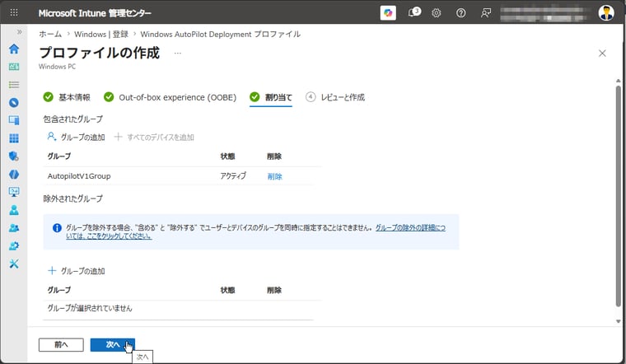The image size is (626, 364).
Task: Click the 包含されたグループ heading
Action: click(73, 119)
